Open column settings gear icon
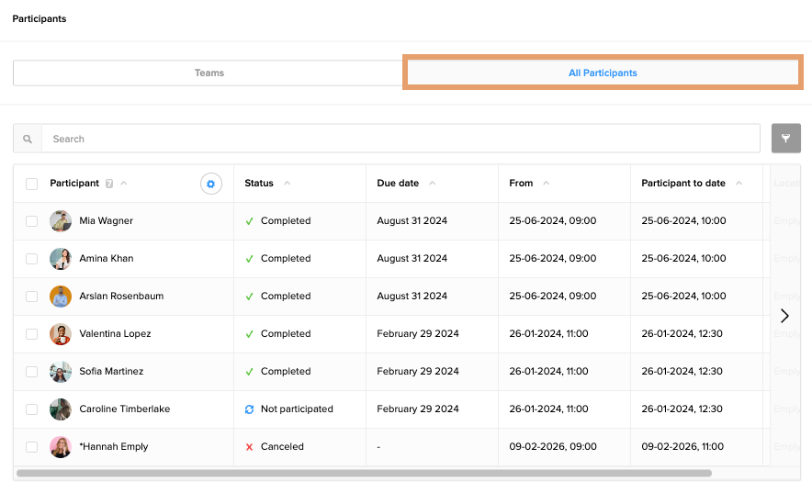Image resolution: width=812 pixels, height=504 pixels. [x=210, y=184]
